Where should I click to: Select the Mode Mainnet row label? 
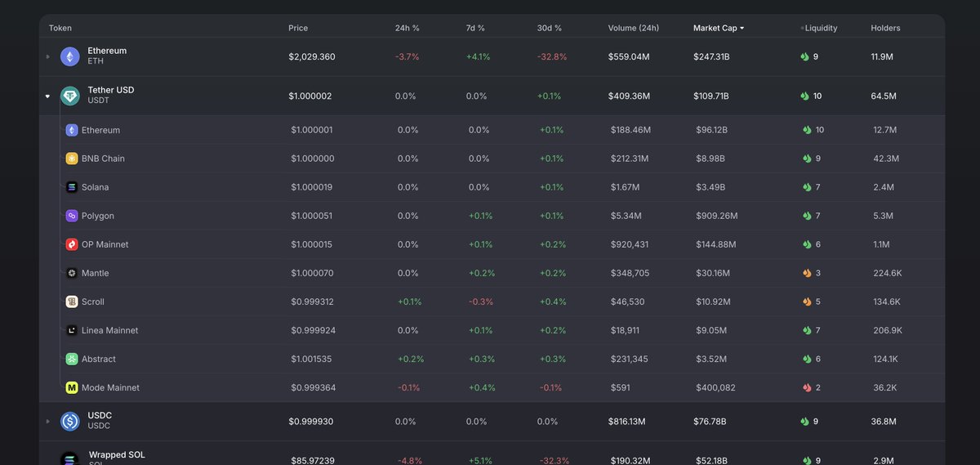click(x=110, y=387)
